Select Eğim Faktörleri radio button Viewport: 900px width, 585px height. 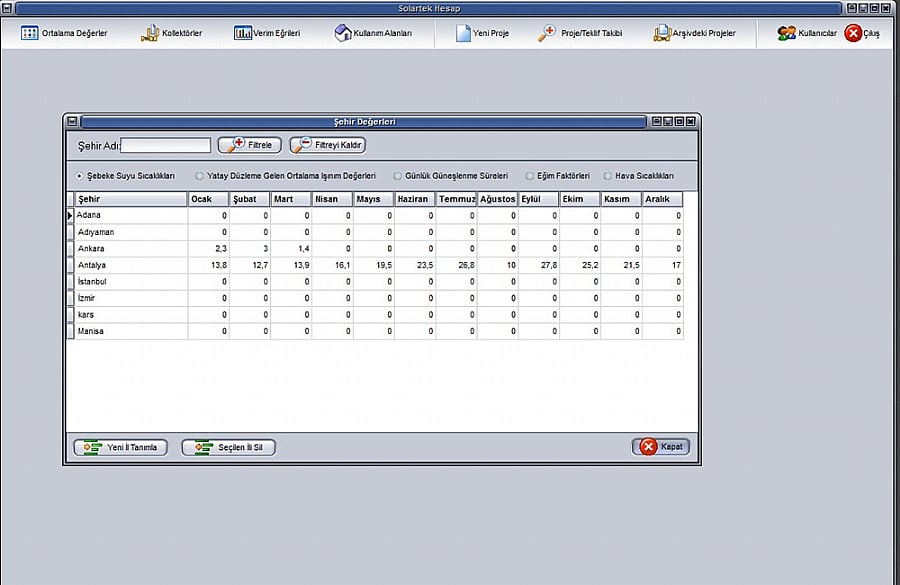(x=529, y=176)
